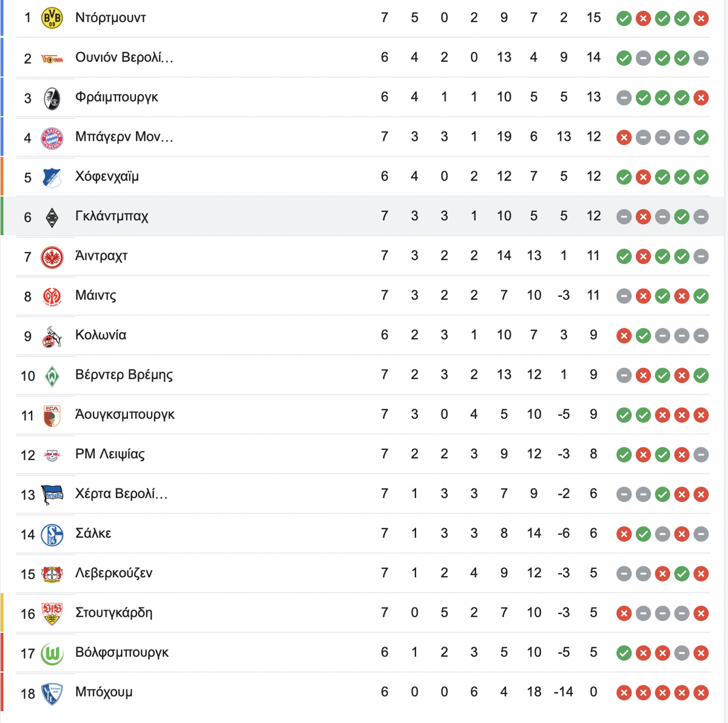Screen dimensions: 728x723
Task: Open Ντόρτμουντ team link
Action: click(x=110, y=18)
